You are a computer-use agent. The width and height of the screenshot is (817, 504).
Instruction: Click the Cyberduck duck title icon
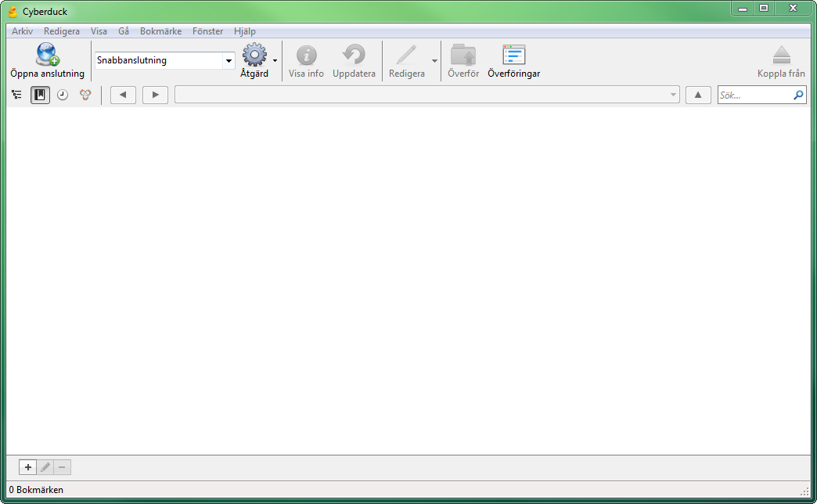13,12
